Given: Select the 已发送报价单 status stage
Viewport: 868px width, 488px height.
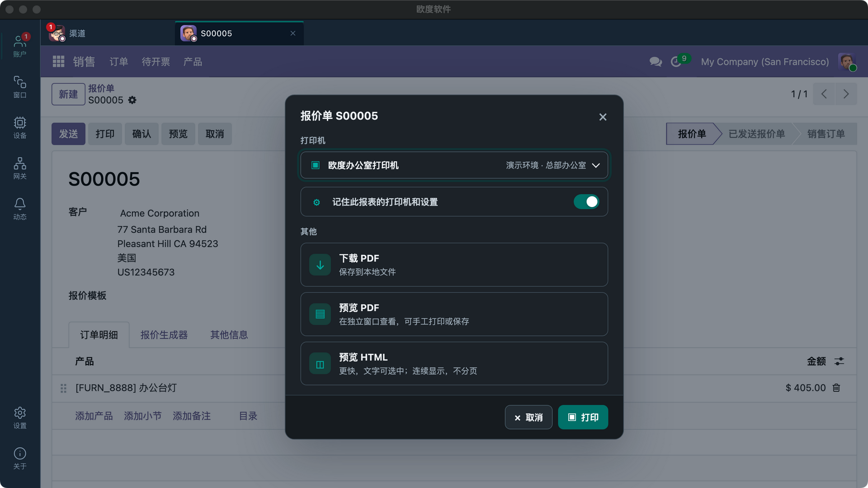Looking at the screenshot, I should click(757, 134).
